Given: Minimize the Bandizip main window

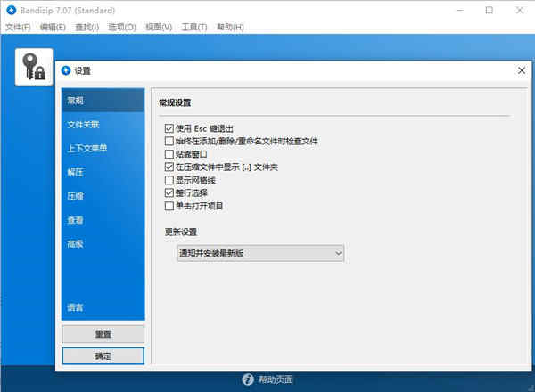Looking at the screenshot, I should [459, 11].
